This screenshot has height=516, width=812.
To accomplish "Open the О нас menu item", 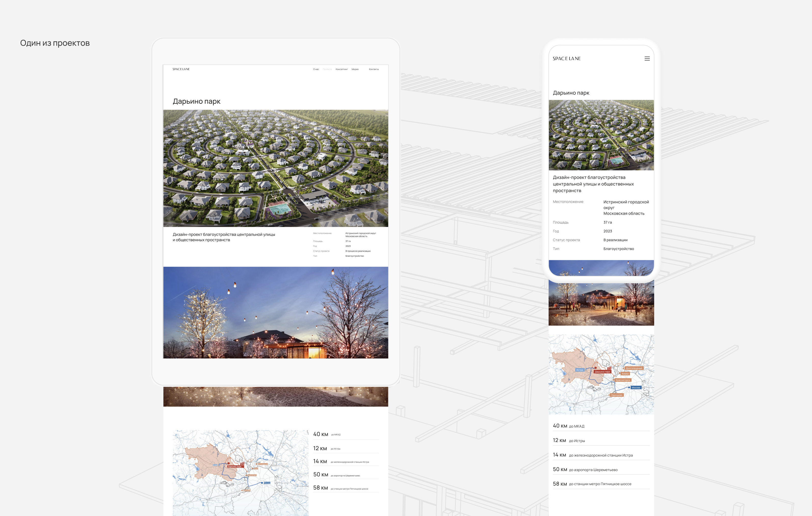I will click(316, 70).
